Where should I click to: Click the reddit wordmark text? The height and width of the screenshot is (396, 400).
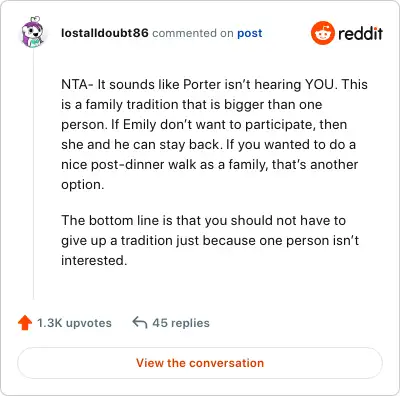point(360,33)
